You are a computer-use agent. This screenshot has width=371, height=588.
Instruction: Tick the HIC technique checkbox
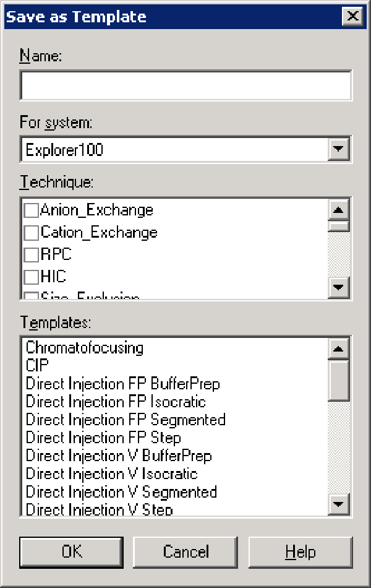pyautogui.click(x=31, y=277)
